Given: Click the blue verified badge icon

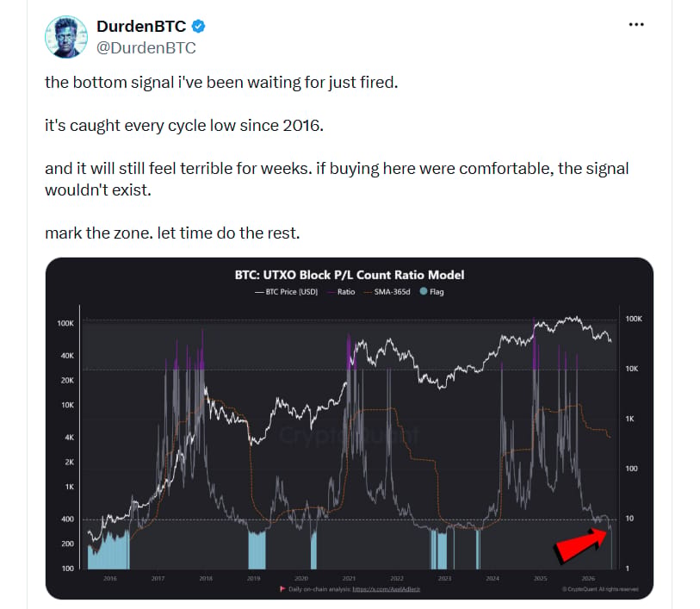Looking at the screenshot, I should pos(198,27).
